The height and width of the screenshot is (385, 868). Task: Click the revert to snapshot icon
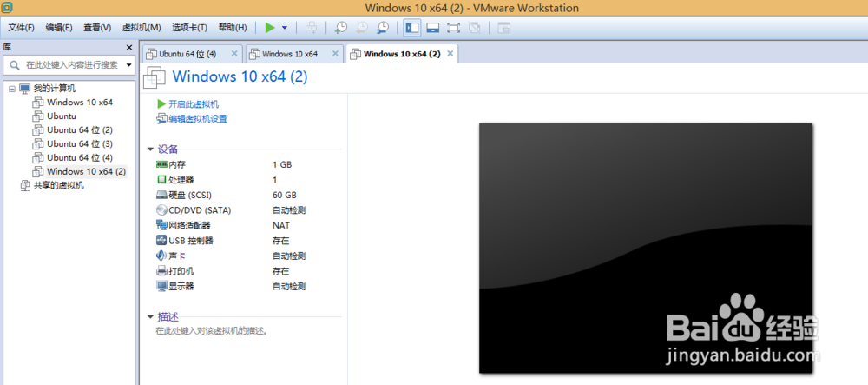[362, 28]
